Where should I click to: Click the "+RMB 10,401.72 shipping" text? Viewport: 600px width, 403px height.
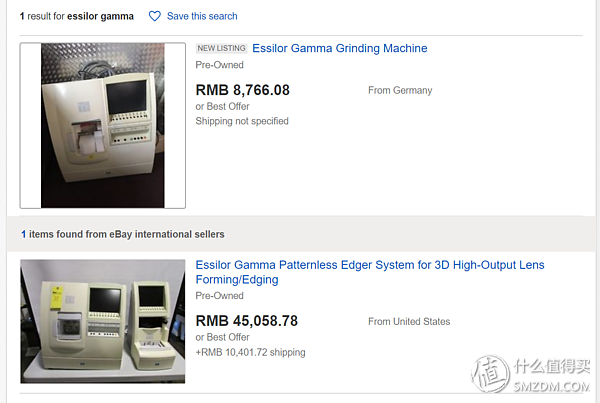pyautogui.click(x=250, y=353)
